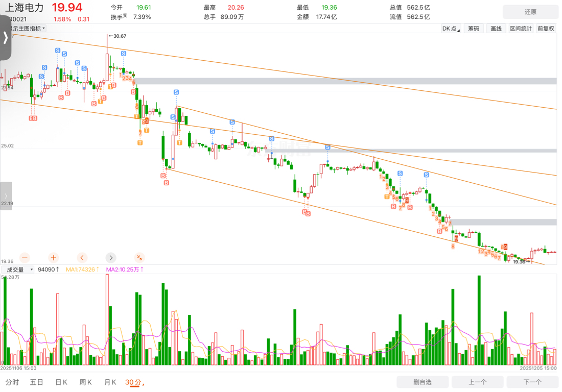The height and width of the screenshot is (392, 562).
Task: Open the DK点 indicator menu
Action: pyautogui.click(x=451, y=29)
